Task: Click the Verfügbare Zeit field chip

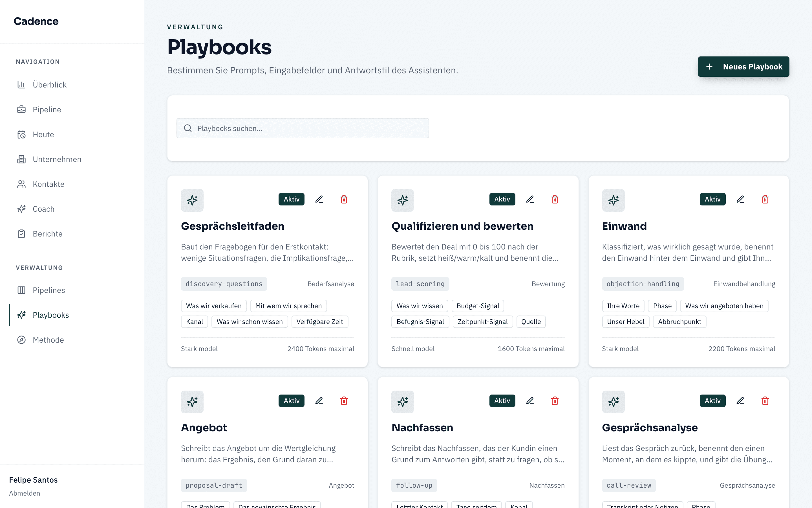Action: 320,322
